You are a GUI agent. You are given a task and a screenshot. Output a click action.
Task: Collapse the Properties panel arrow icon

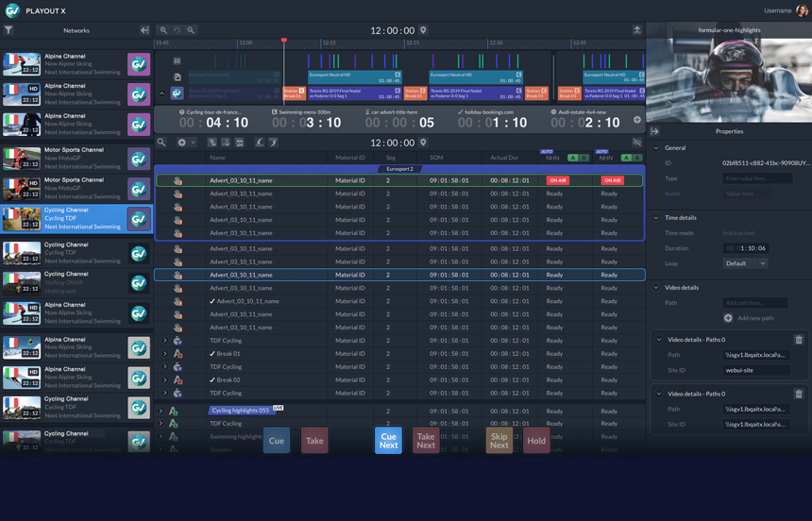coord(655,131)
